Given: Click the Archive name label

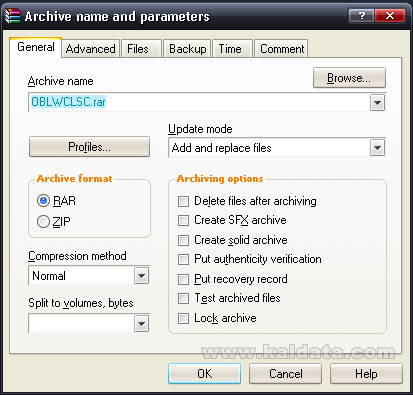Looking at the screenshot, I should (61, 81).
